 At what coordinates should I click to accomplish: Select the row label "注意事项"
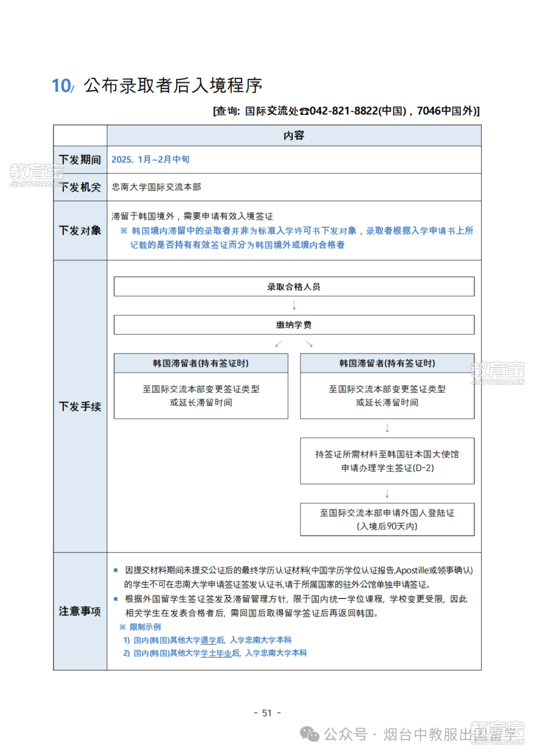point(80,611)
